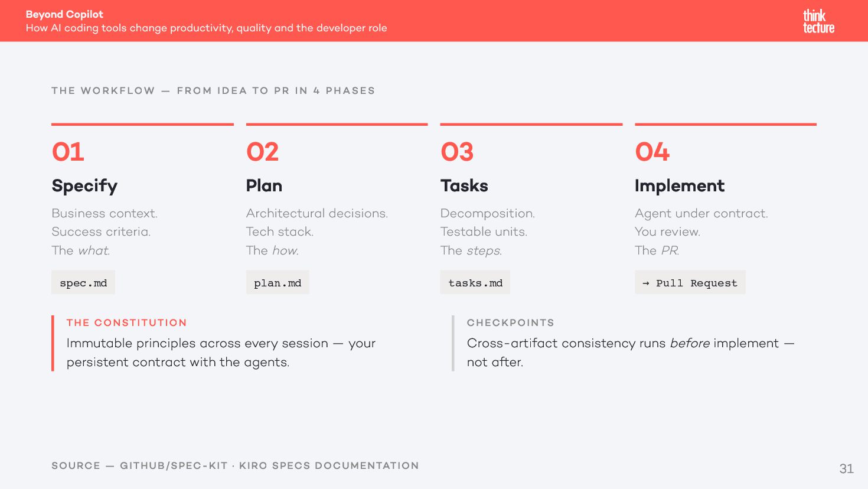Select the spec.md file chip
This screenshot has height=489, width=868.
point(83,282)
